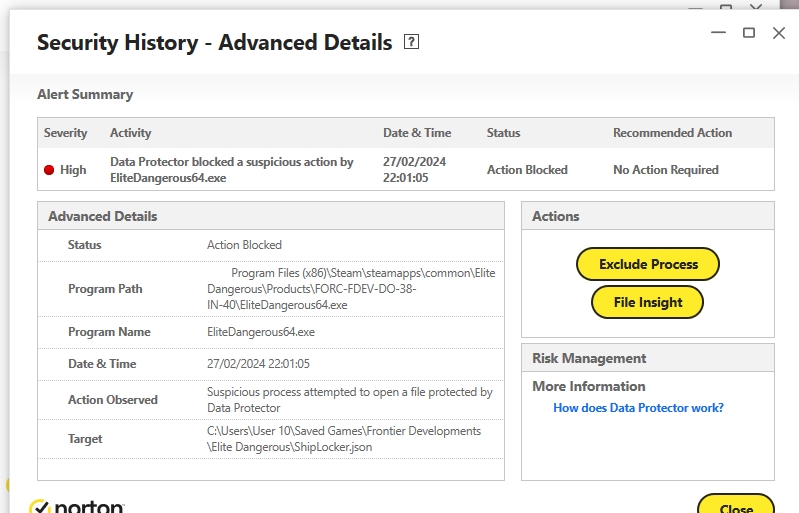799x513 pixels.
Task: Click the Actions panel header
Action: 648,216
